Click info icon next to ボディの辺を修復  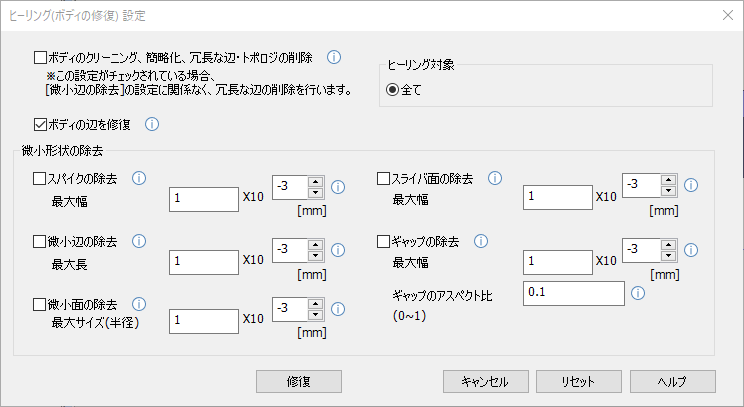point(153,125)
